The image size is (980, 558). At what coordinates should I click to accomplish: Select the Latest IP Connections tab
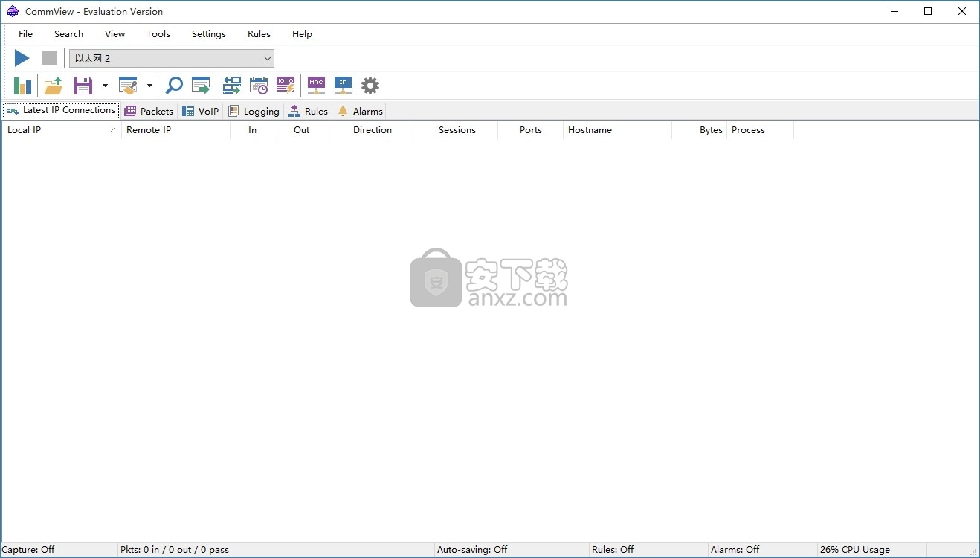click(61, 110)
